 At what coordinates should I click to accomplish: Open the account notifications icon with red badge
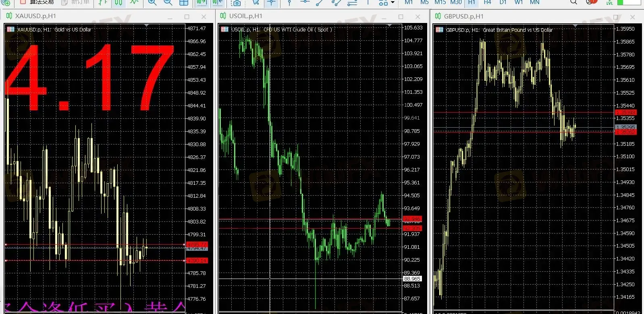coord(590,2)
